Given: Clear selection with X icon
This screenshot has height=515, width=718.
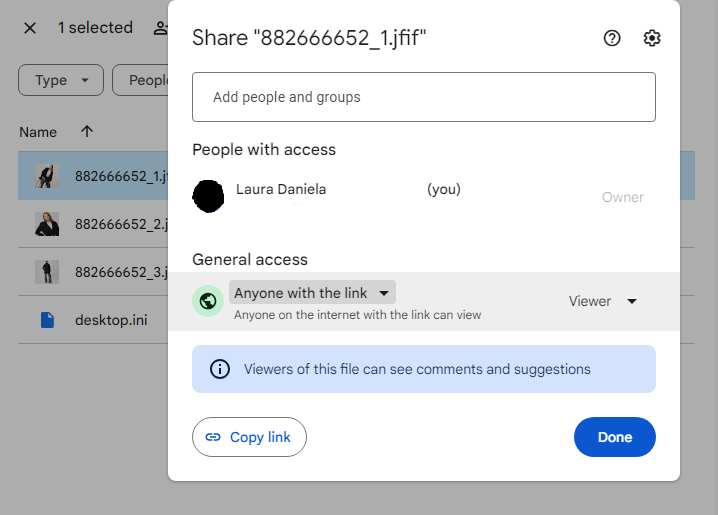Looking at the screenshot, I should pyautogui.click(x=30, y=28).
